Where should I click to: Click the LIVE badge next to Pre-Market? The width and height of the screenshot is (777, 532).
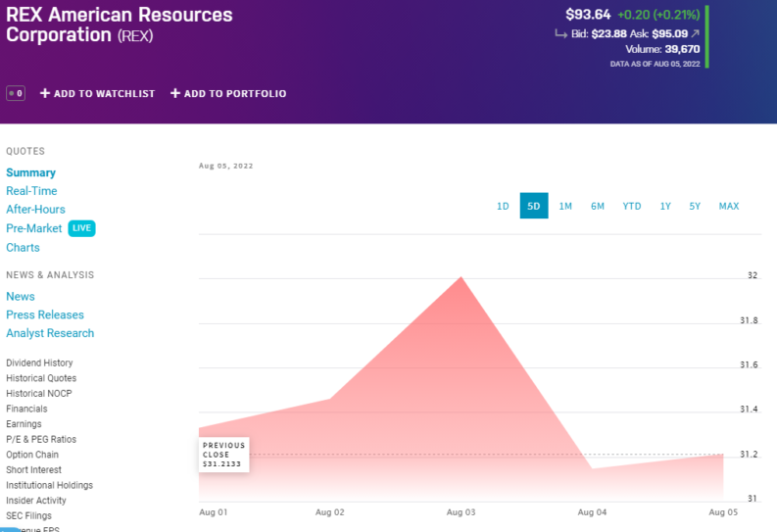point(81,228)
